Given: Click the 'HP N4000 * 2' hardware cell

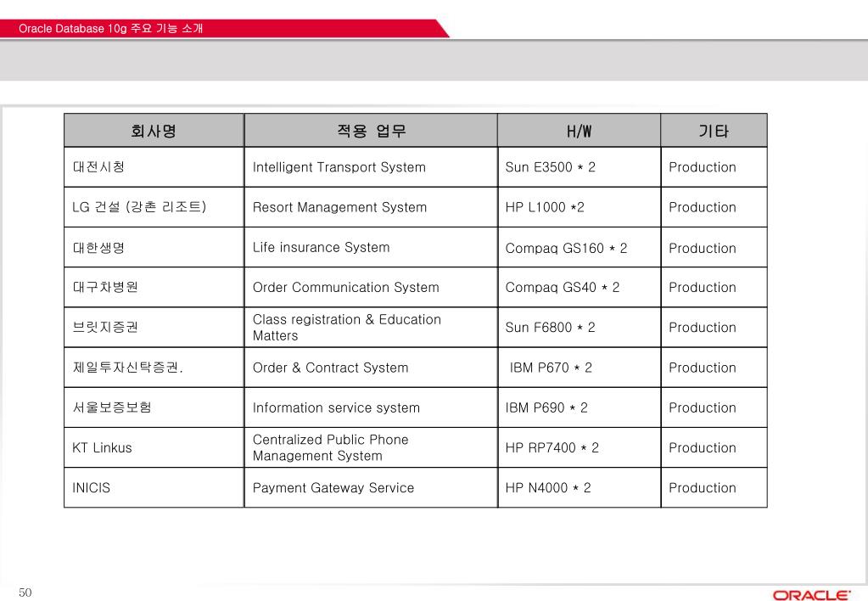Looking at the screenshot, I should tap(579, 487).
